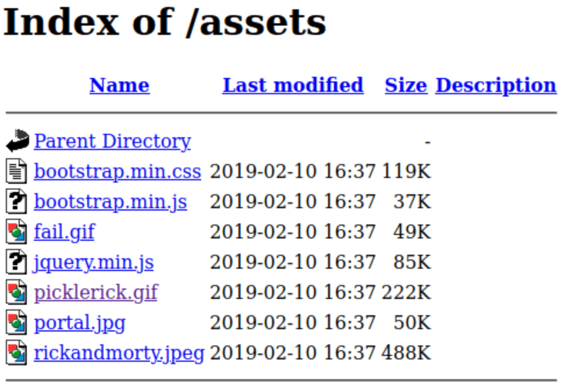The width and height of the screenshot is (585, 392).
Task: Sort listing by the Description column
Action: pos(495,85)
